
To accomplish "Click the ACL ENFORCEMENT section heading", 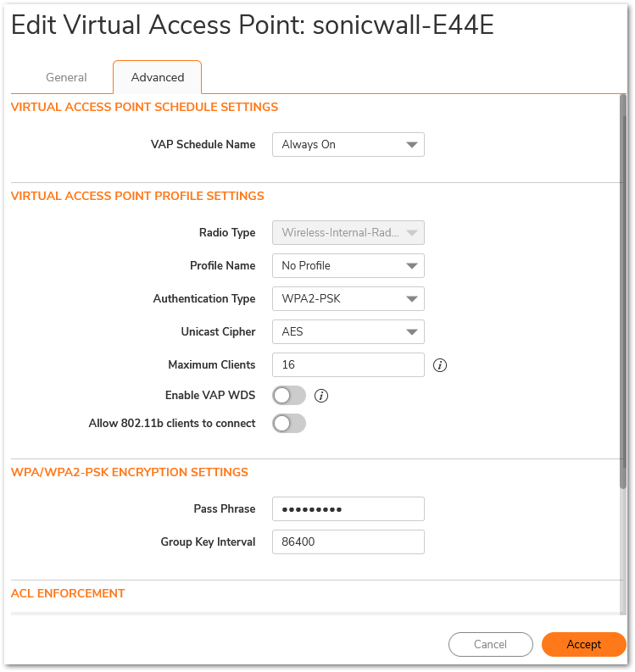I will (x=68, y=593).
